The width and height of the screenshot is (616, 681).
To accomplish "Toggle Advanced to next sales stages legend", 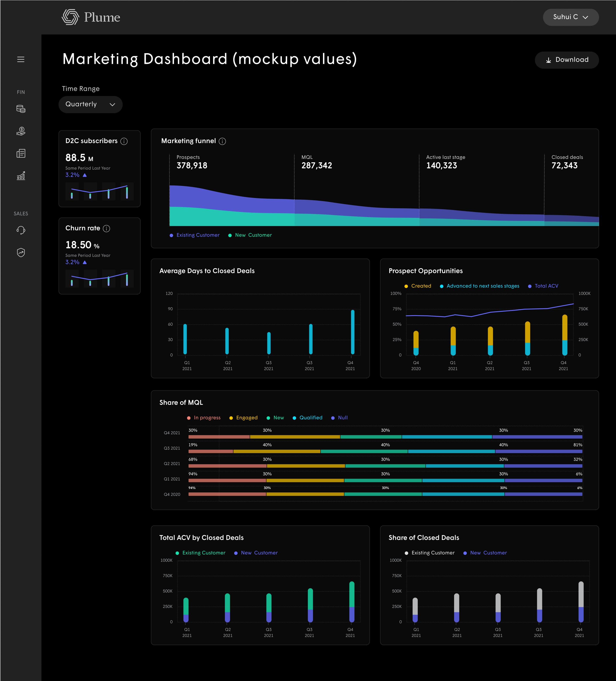I will pyautogui.click(x=480, y=286).
